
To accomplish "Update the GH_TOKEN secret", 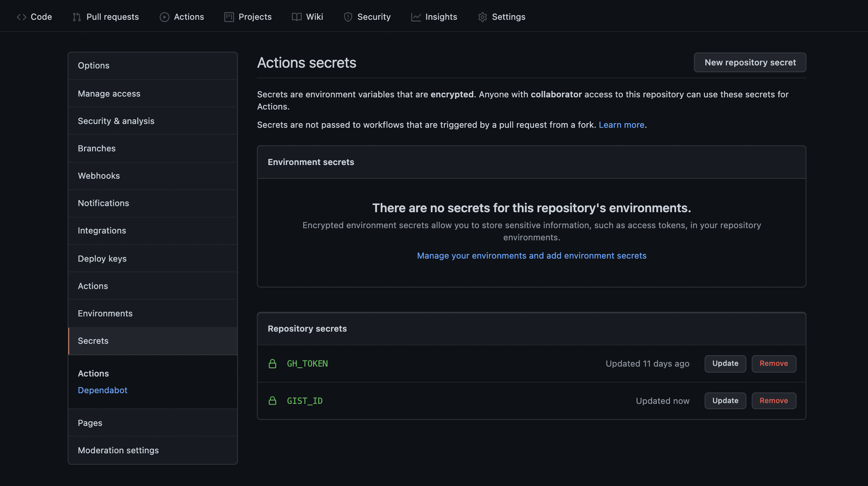I will (x=725, y=364).
